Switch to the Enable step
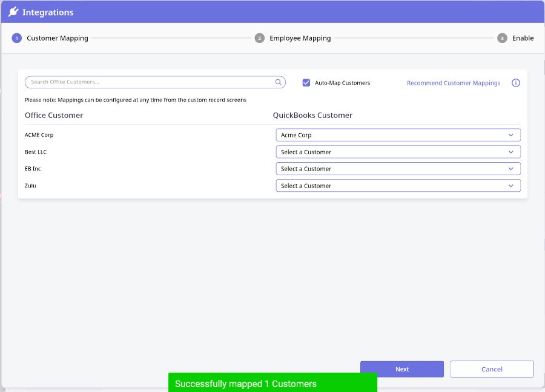 (x=523, y=38)
